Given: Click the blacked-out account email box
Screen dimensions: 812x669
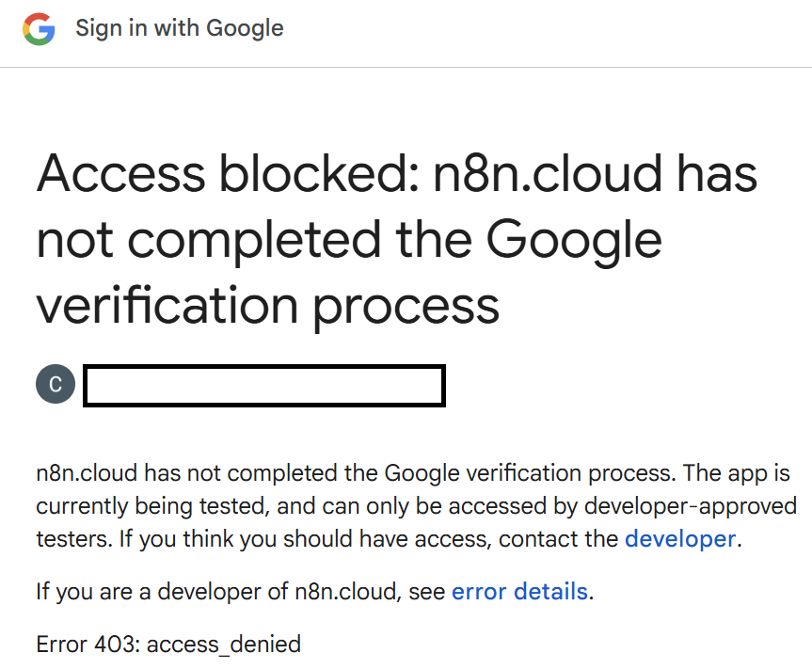Looking at the screenshot, I should [x=263, y=387].
